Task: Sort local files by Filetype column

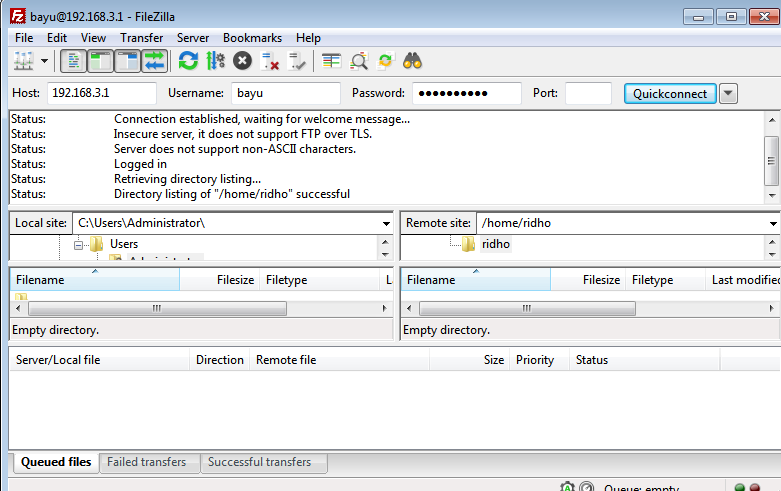Action: [319, 280]
